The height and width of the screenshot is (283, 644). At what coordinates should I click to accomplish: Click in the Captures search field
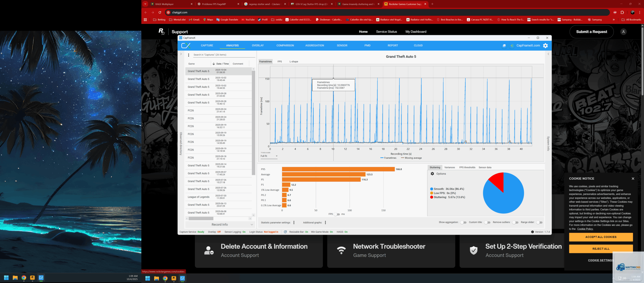coord(223,55)
